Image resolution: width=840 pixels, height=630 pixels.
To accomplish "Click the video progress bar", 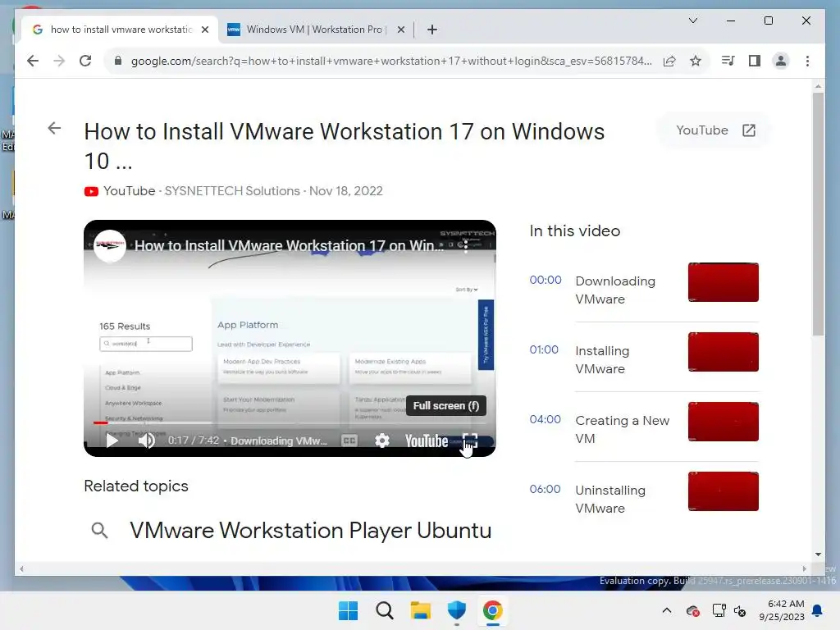I will [290, 422].
